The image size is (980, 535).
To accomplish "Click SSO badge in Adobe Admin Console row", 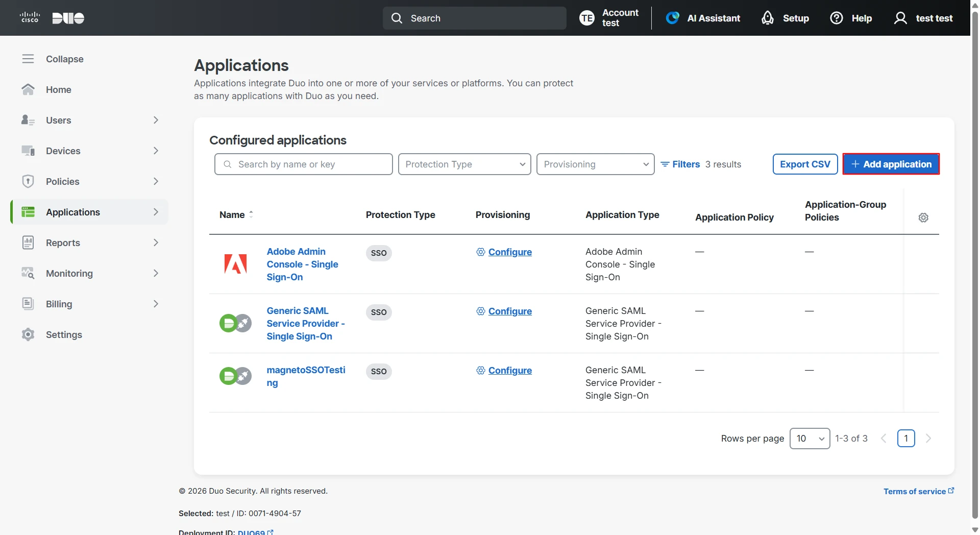I will [x=379, y=253].
